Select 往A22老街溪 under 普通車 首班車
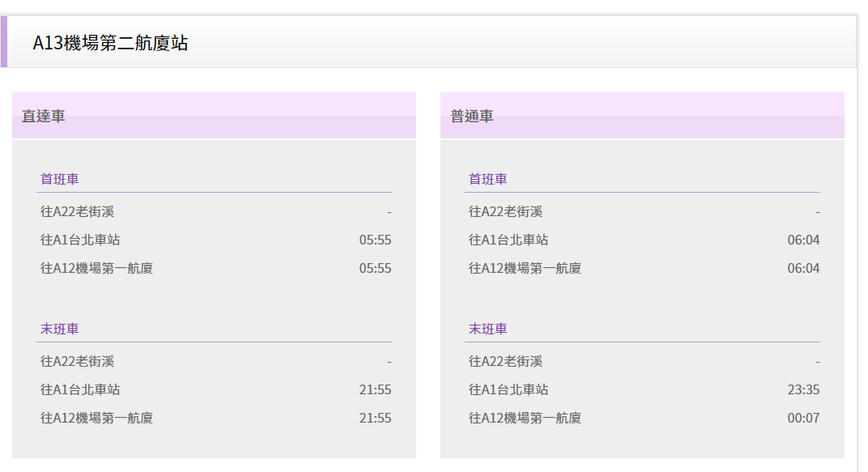Viewport: 868px width, 472px height. [x=506, y=211]
